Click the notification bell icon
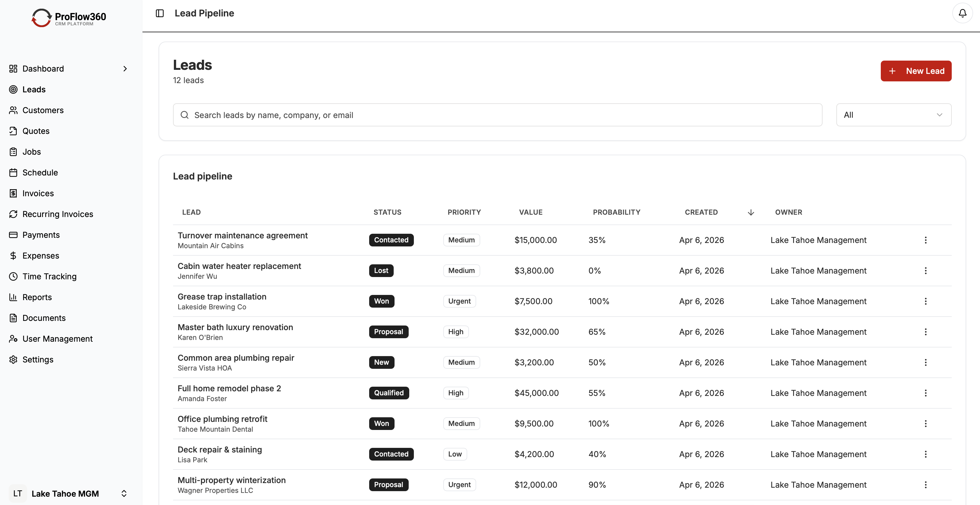980x505 pixels. point(962,13)
